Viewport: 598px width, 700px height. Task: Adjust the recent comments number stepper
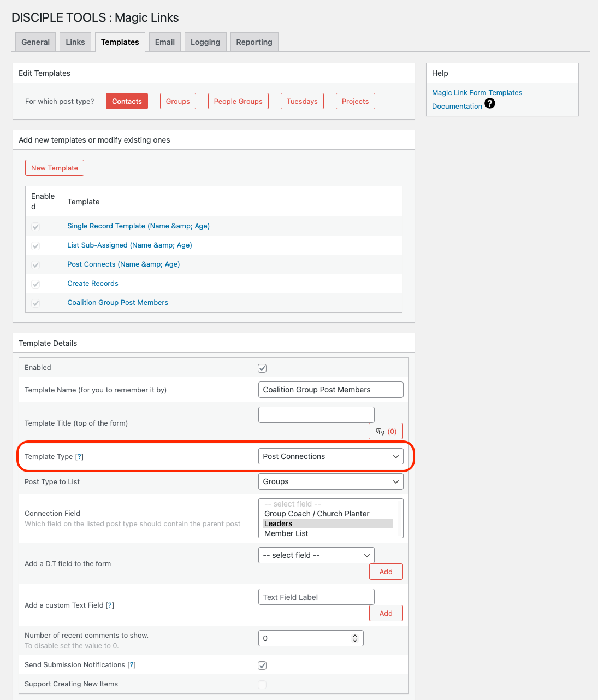click(x=355, y=638)
